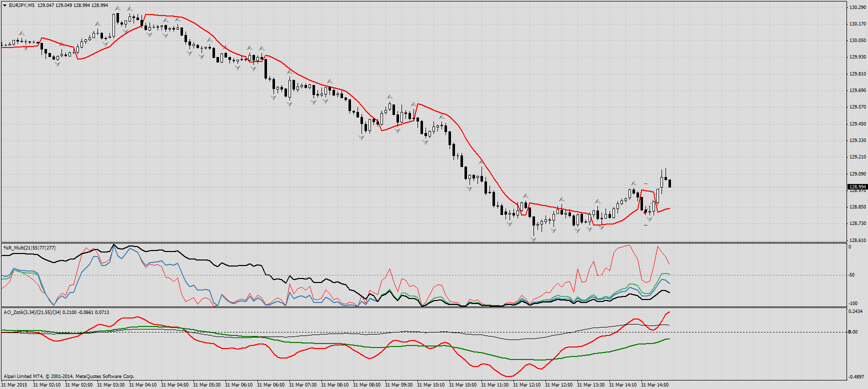Open the chart menu triangle beside EURJPY,M5
Screen dimensions: 868x389
[4, 5]
